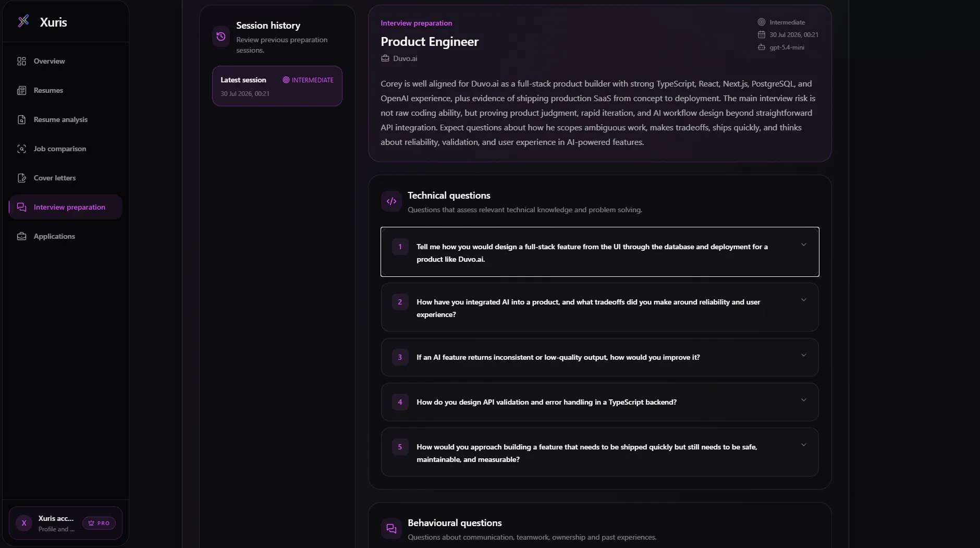Click the 30 Jul 2026, 00:21 header date

[x=794, y=35]
